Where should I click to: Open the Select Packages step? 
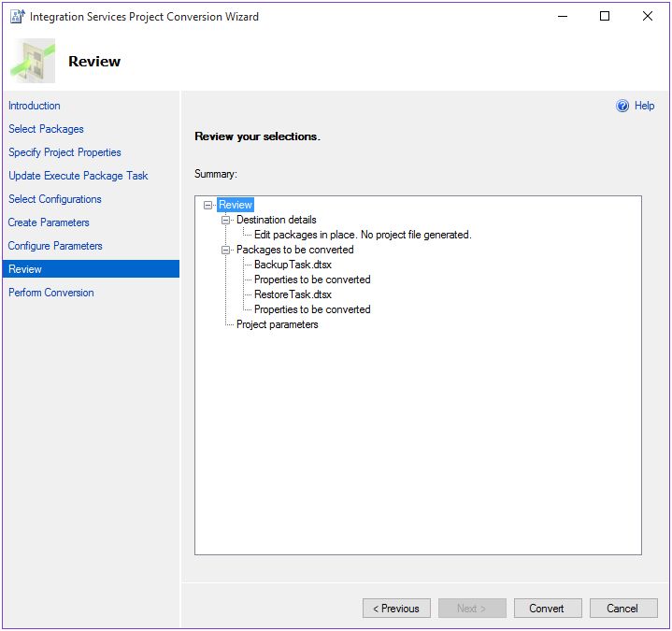[x=46, y=129]
